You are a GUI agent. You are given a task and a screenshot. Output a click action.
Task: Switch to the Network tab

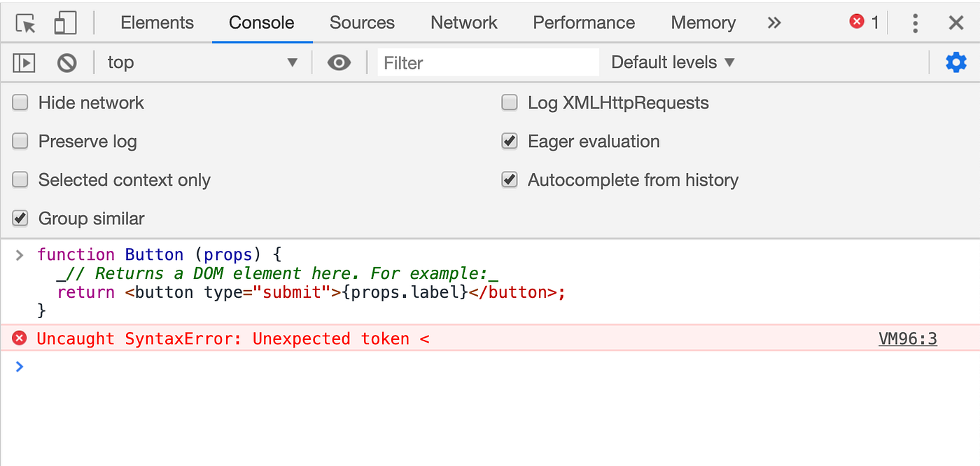coord(463,22)
